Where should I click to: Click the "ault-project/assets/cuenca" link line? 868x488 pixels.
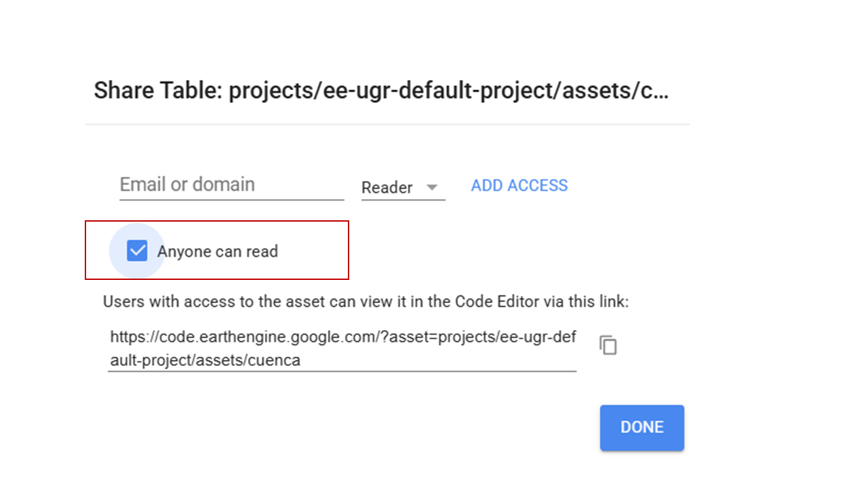[x=205, y=361]
